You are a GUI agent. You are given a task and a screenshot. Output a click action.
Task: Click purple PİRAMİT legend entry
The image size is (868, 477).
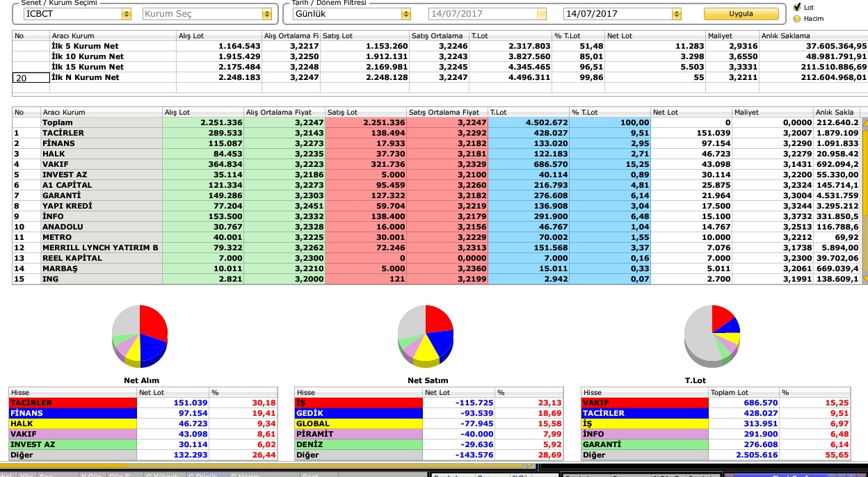click(x=359, y=434)
